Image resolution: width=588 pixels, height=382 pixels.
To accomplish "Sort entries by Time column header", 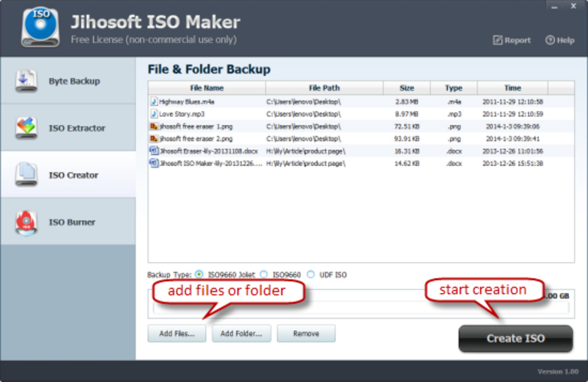I will coord(513,88).
